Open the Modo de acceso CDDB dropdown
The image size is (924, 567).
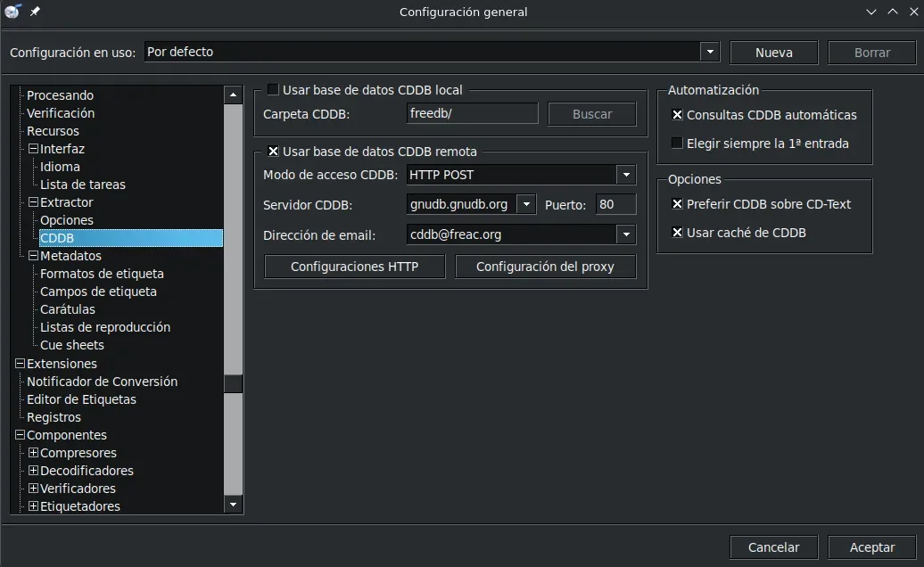[x=627, y=175]
